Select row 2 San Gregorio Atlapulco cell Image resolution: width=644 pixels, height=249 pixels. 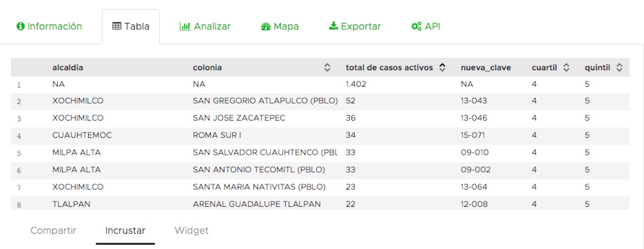[265, 101]
